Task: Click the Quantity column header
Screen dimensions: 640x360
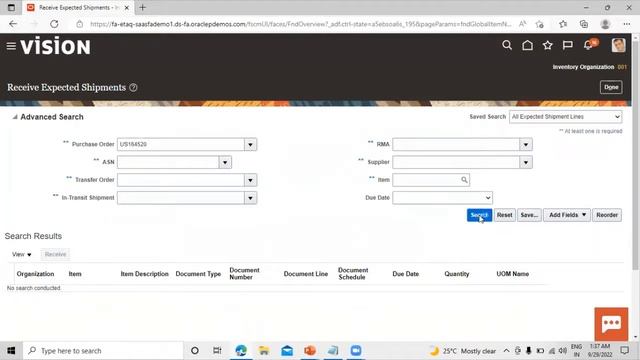Action: point(457,274)
